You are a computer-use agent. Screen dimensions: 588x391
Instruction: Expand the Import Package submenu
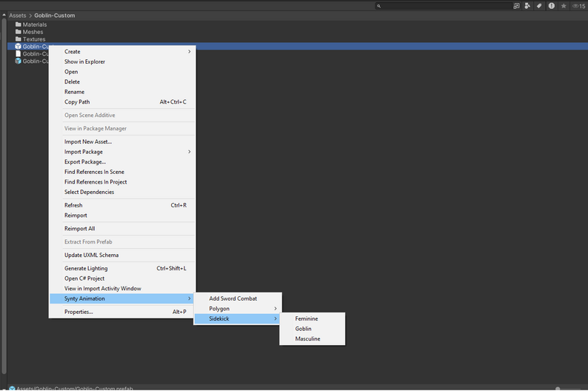pos(122,152)
